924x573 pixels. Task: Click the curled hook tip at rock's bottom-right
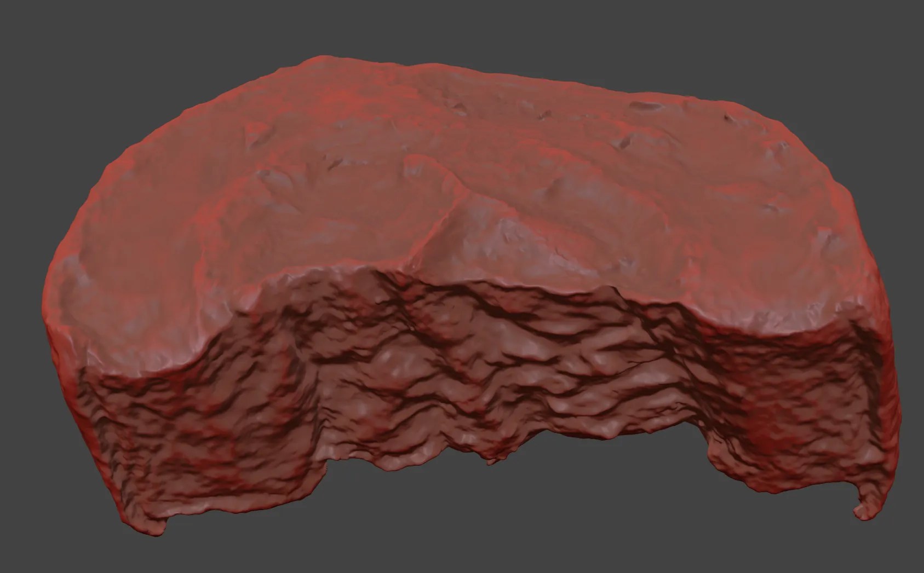coord(861,510)
